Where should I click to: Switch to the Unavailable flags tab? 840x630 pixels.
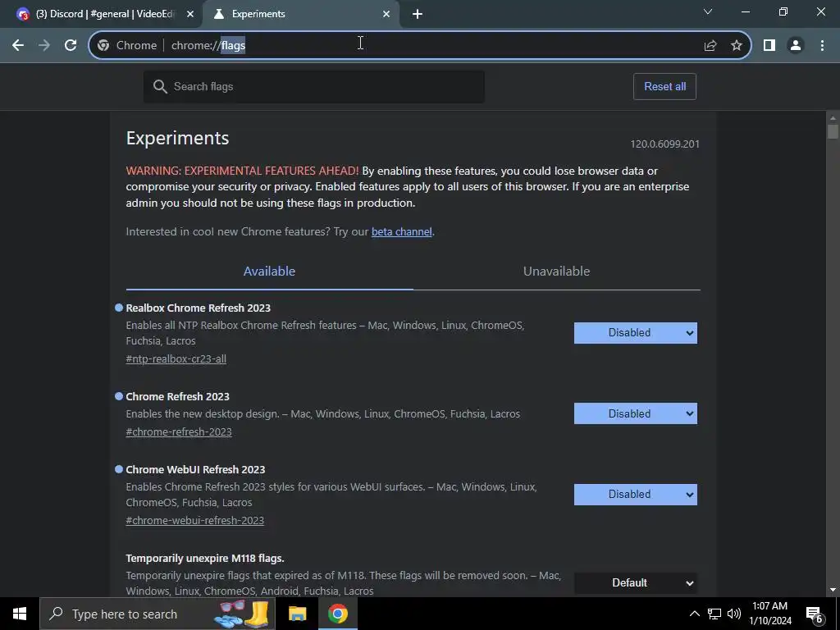point(557,271)
